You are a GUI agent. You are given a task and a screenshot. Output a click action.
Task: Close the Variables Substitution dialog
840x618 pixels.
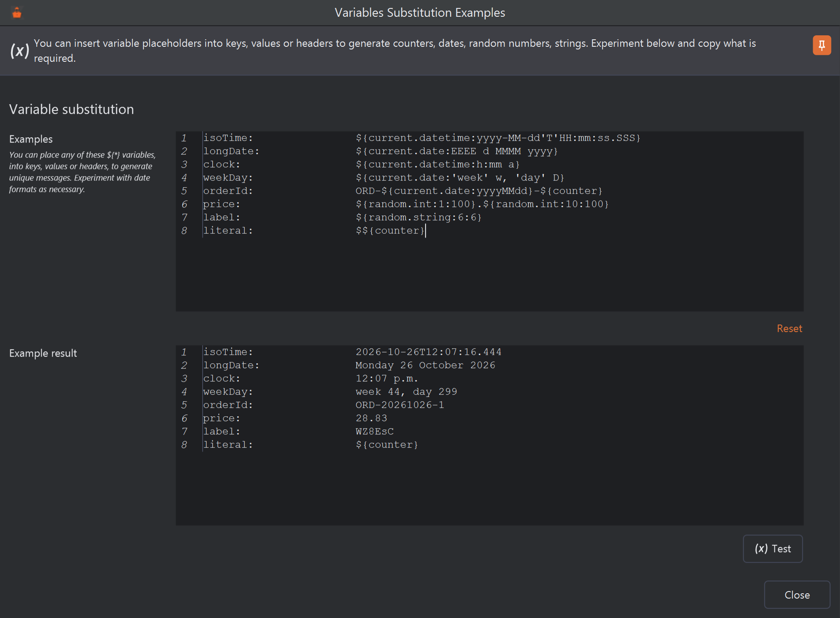coord(797,595)
